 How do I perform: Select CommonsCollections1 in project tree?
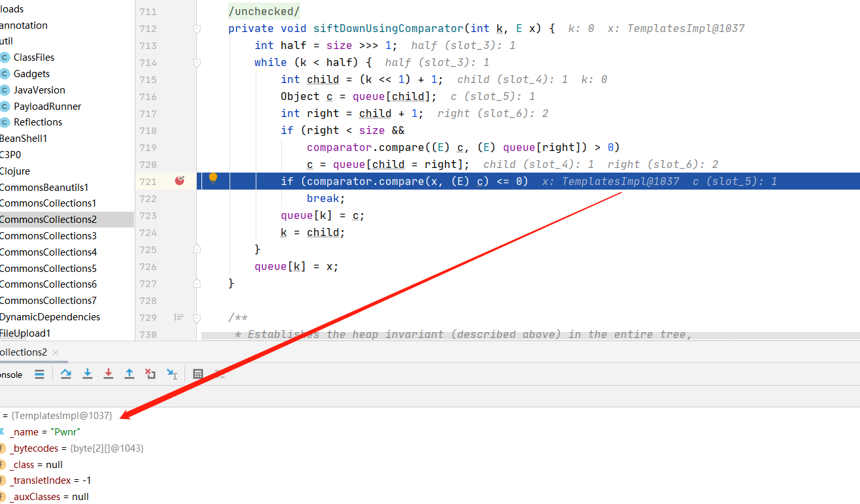tap(48, 203)
